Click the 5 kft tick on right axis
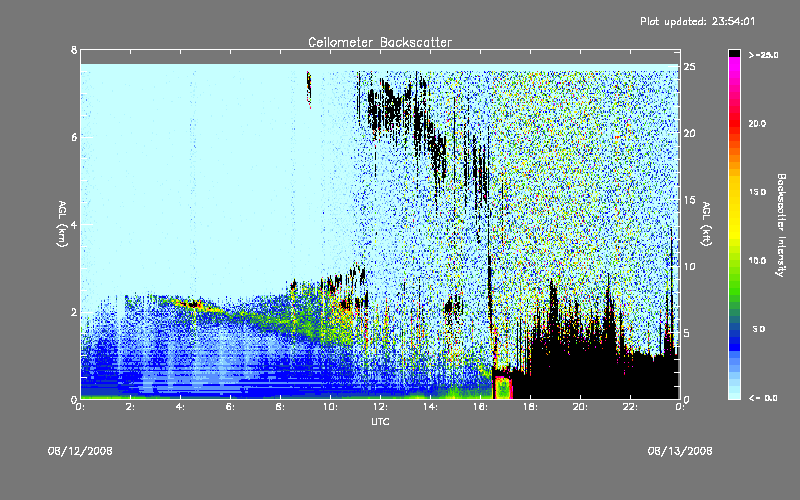800x500 pixels. 687,333
